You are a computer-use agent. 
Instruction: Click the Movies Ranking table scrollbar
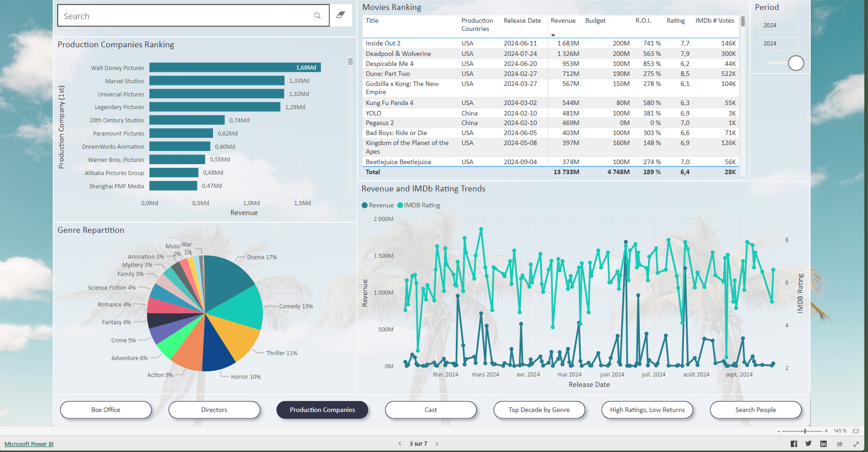point(743,21)
